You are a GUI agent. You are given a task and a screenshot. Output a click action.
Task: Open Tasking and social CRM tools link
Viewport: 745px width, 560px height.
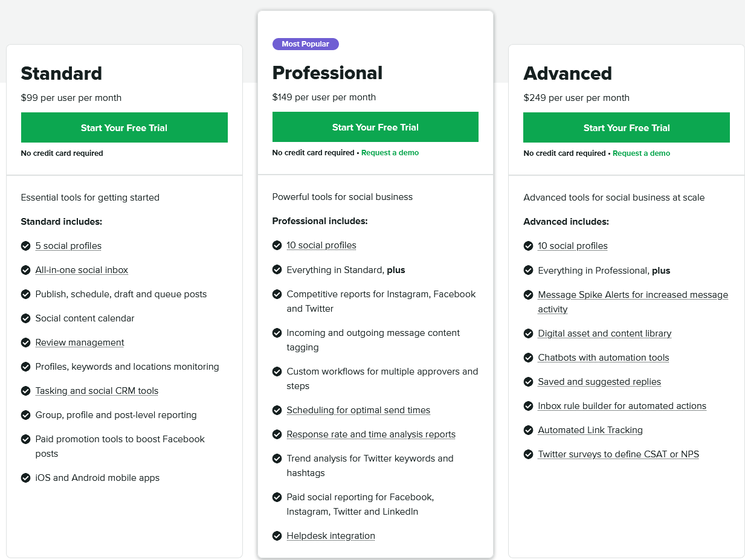tap(97, 391)
